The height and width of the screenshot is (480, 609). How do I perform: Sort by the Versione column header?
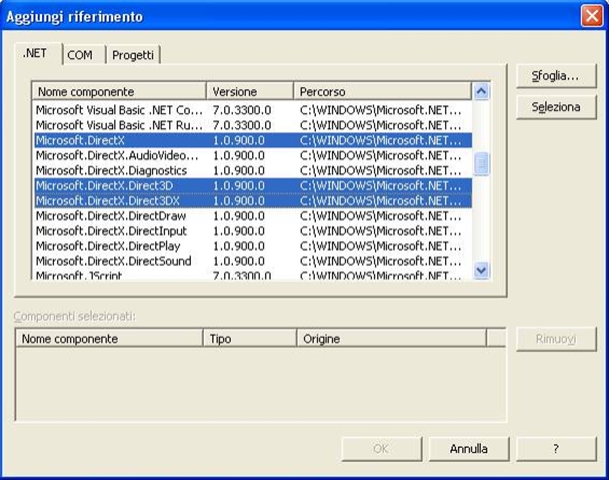pos(250,92)
